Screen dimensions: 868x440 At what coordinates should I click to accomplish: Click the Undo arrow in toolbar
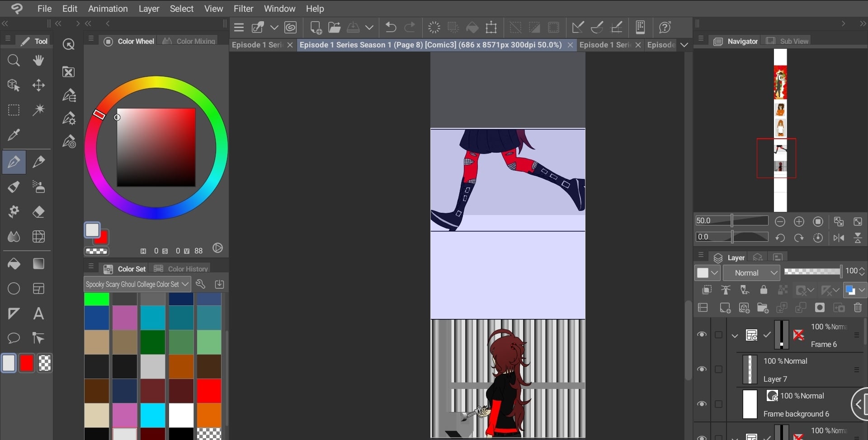[391, 28]
